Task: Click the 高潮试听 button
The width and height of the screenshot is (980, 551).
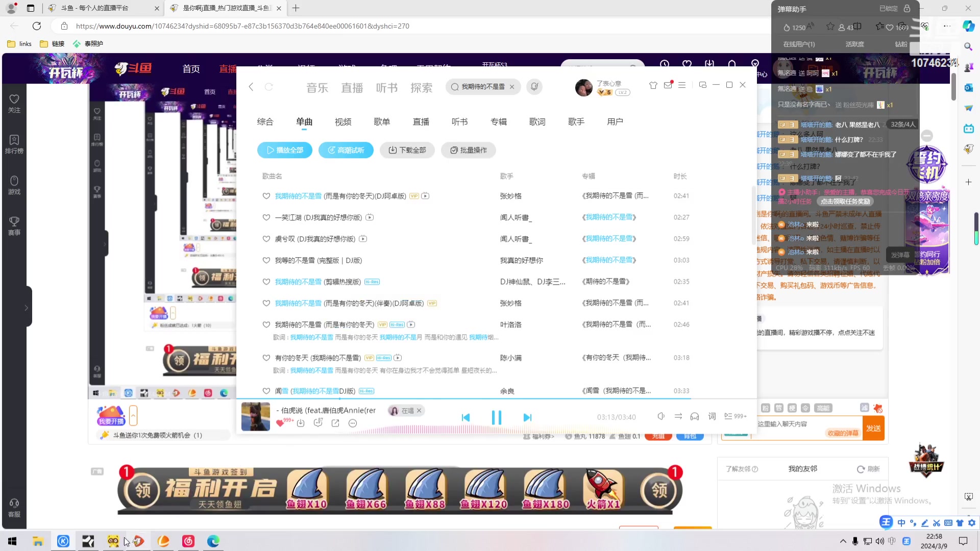Action: coord(346,150)
